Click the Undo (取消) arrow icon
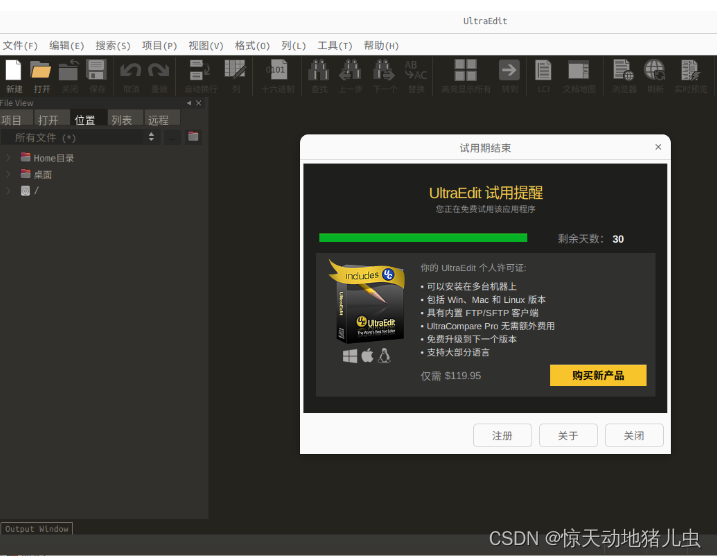Screen dimensions: 717x558 pyautogui.click(x=131, y=71)
